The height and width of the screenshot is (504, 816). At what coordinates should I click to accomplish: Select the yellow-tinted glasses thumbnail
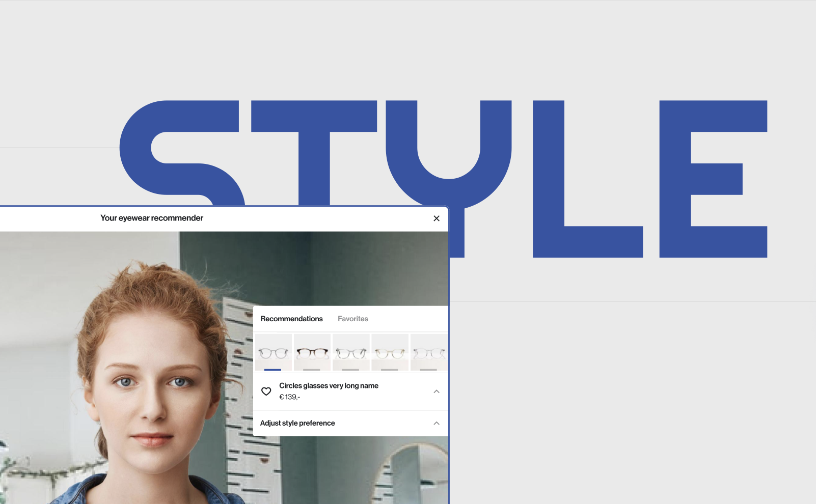[390, 352]
